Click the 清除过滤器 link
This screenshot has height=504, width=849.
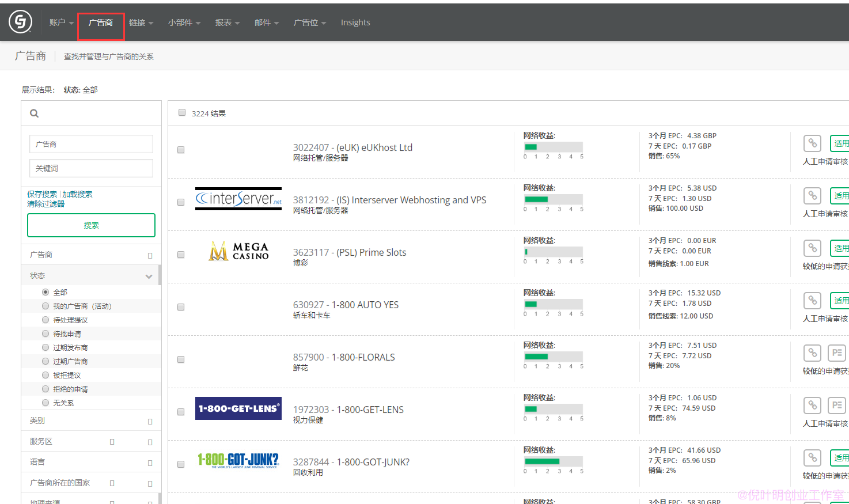(46, 204)
